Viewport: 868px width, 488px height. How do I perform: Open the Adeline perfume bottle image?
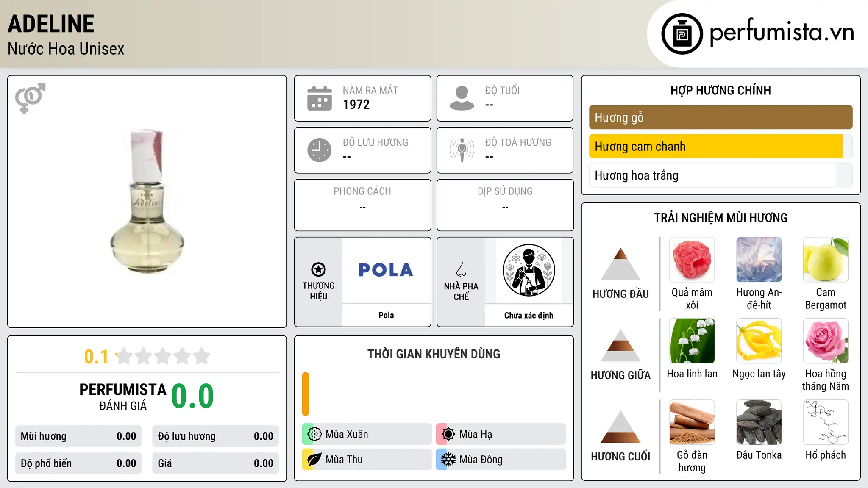(147, 202)
